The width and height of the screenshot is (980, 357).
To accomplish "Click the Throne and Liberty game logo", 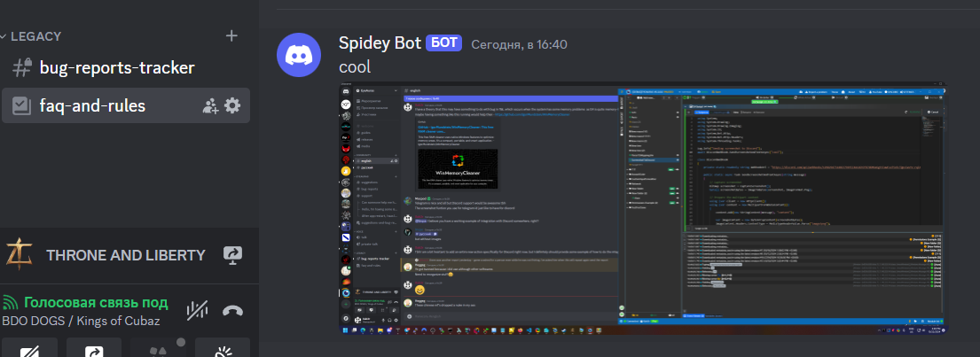I will click(20, 255).
